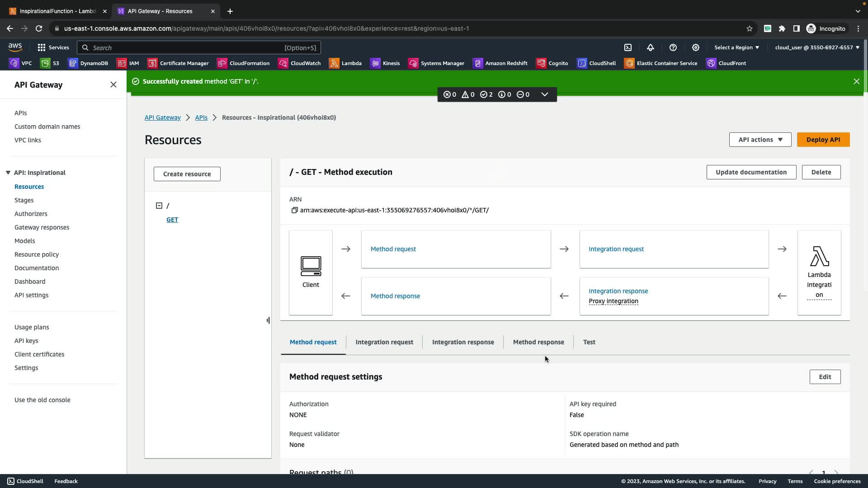Expand the API actions dropdown

tap(760, 140)
